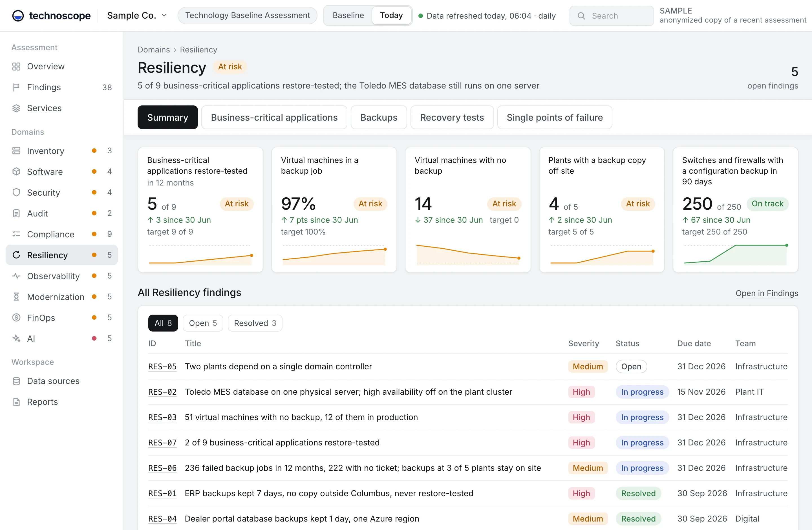Click the Findings flag icon
This screenshot has width=812, height=530.
coord(16,87)
